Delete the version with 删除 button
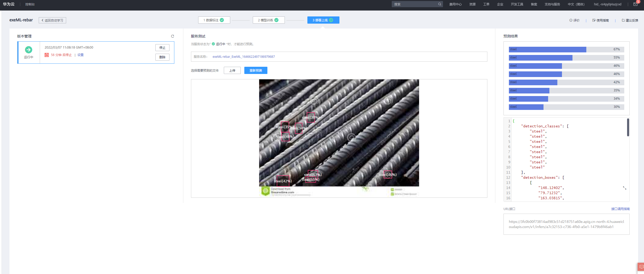 coord(162,57)
